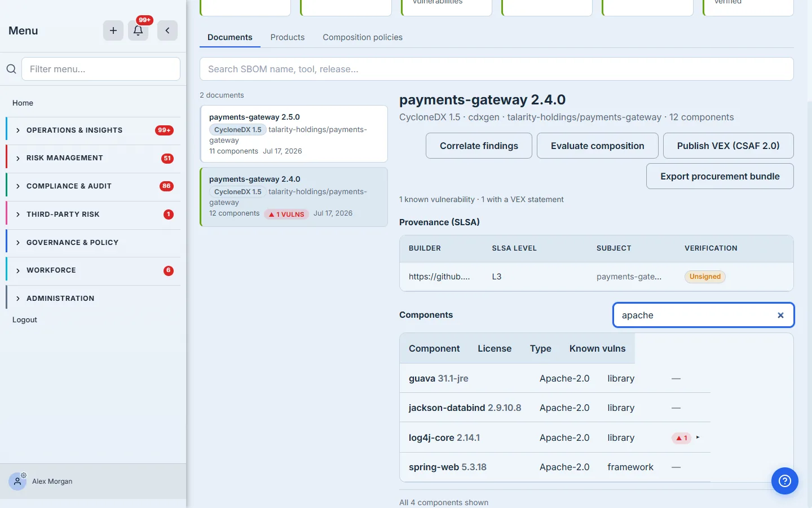
Task: Click jackson-databind 2.9.10.8 component
Action: (465, 408)
